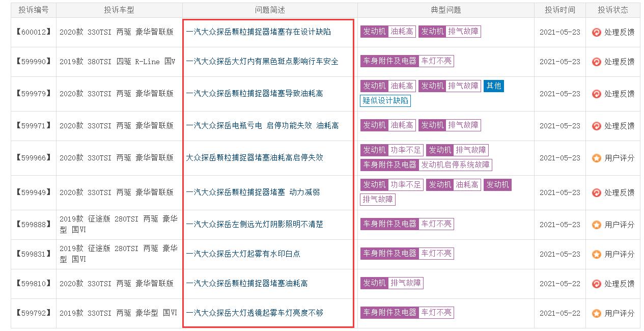644x331 pixels.
Task: Open complaint 一汽大众探岳大灯内有黑色斑点影响行车安全
Action: [262, 62]
